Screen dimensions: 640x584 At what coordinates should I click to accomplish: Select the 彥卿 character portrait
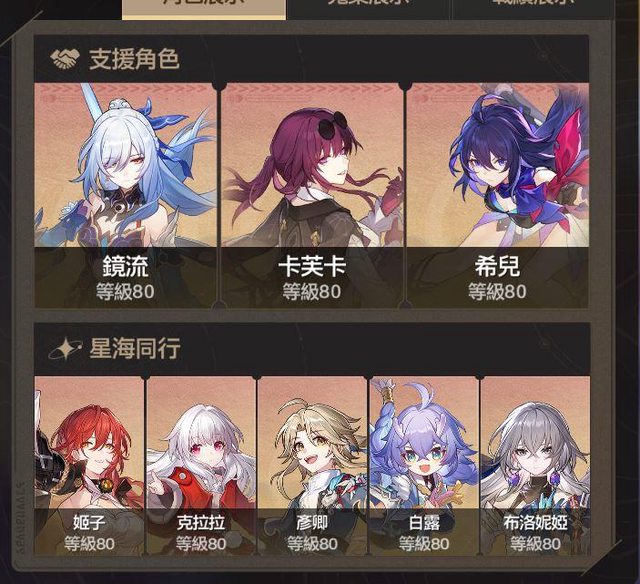click(x=312, y=466)
